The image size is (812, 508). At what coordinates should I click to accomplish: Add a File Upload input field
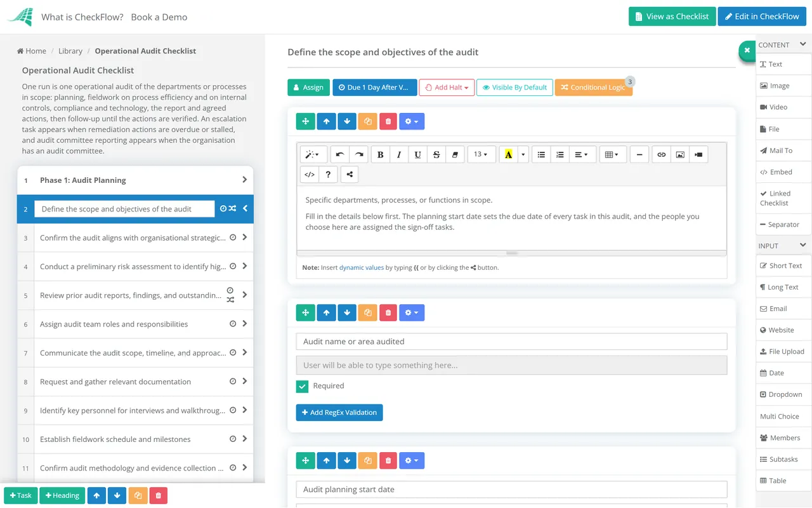784,351
